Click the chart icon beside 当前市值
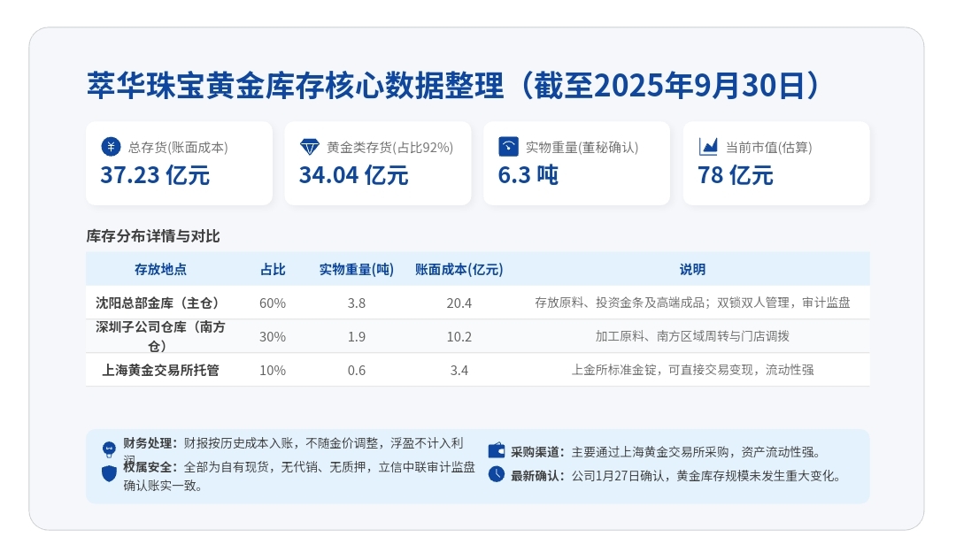 [x=708, y=147]
